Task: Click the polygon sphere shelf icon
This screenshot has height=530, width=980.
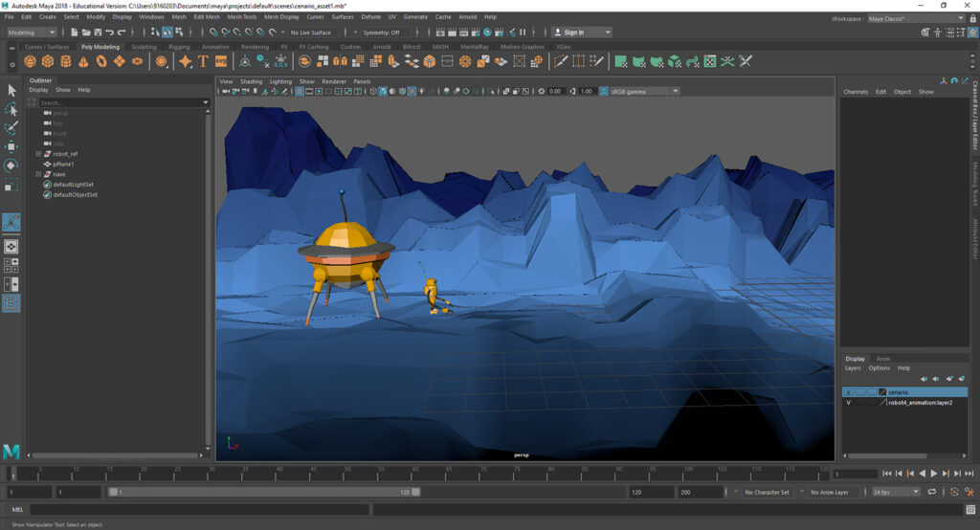Action: pos(32,61)
